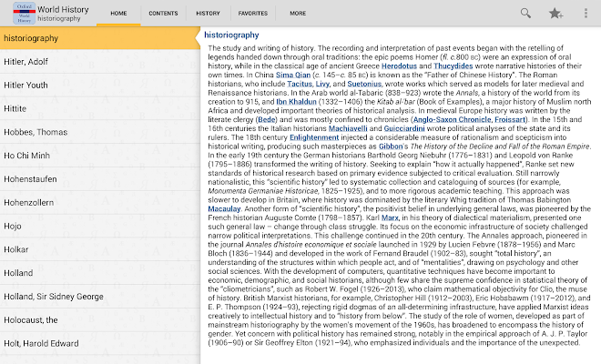The height and width of the screenshot is (364, 601).
Task: Follow the Marx link
Action: coord(390,217)
